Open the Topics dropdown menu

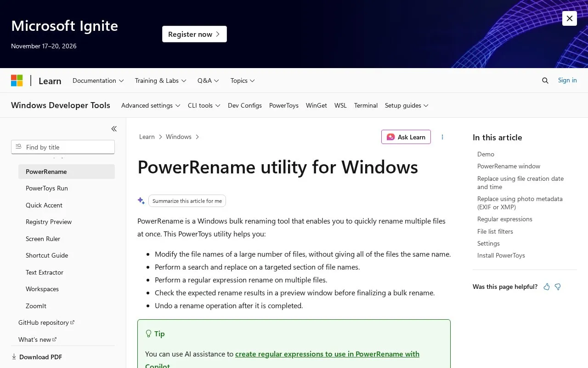(x=243, y=80)
